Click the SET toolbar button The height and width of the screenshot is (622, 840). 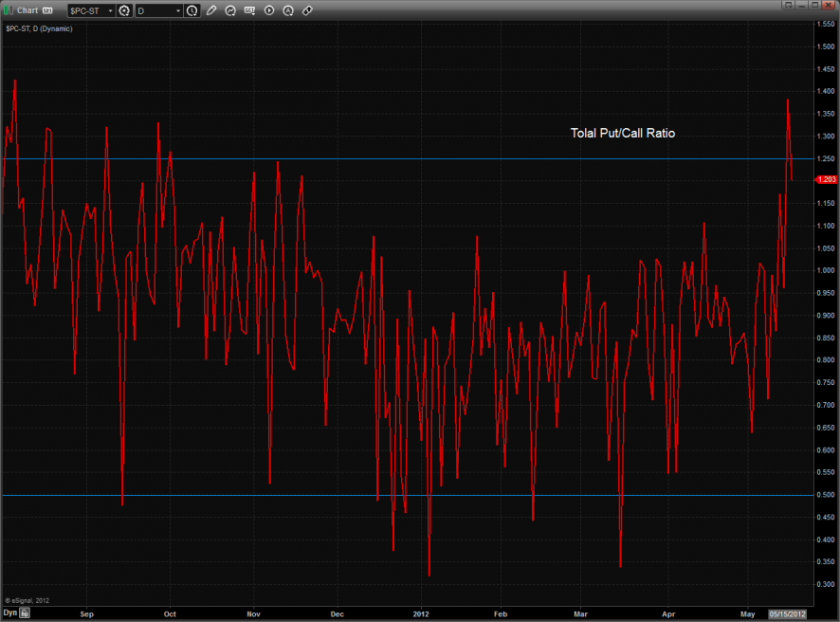click(250, 10)
